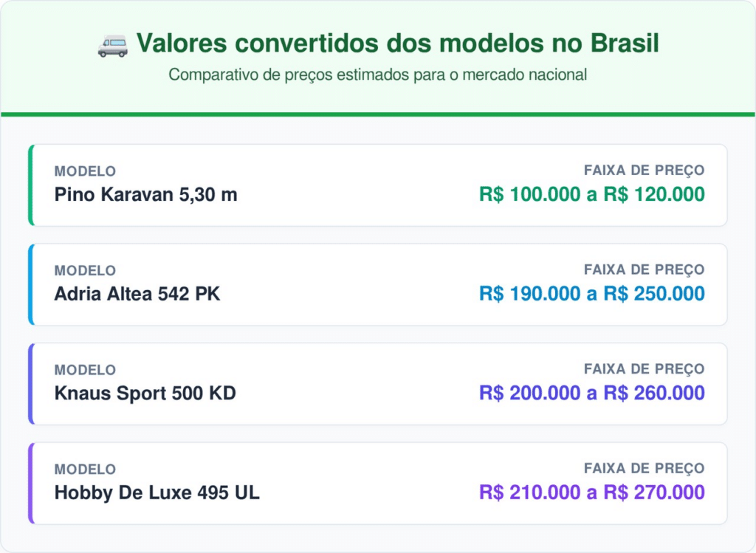Click the price R$ 200.000 a R$ 260.000
Image resolution: width=756 pixels, height=553 pixels.
[591, 394]
